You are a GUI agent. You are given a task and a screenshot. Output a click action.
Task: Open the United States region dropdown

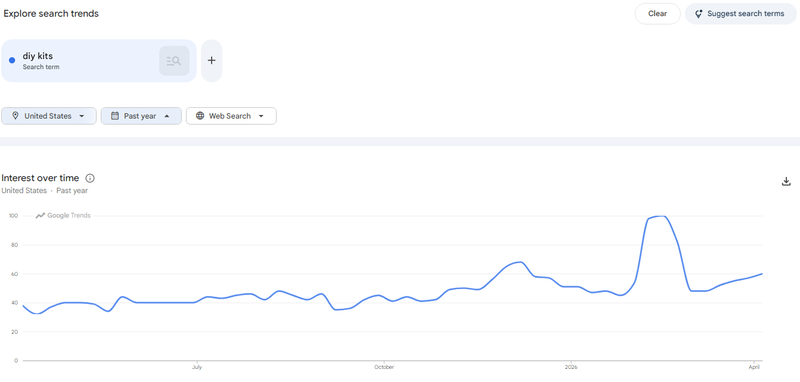pyautogui.click(x=48, y=116)
